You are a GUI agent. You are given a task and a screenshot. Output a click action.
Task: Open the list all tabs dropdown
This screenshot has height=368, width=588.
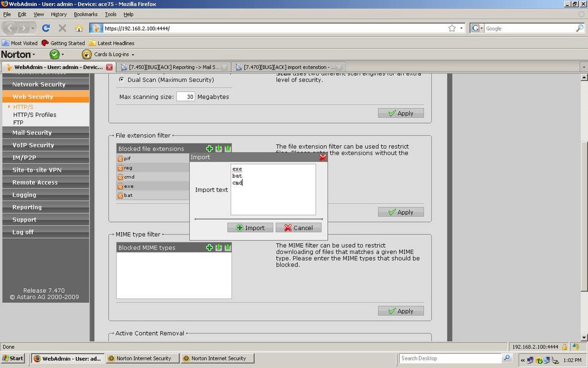(x=583, y=67)
